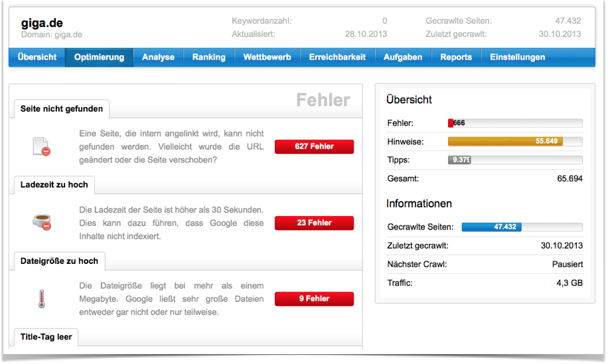Click the blue Gecrawlte Seiten bar
This screenshot has width=608, height=364.
(x=491, y=227)
